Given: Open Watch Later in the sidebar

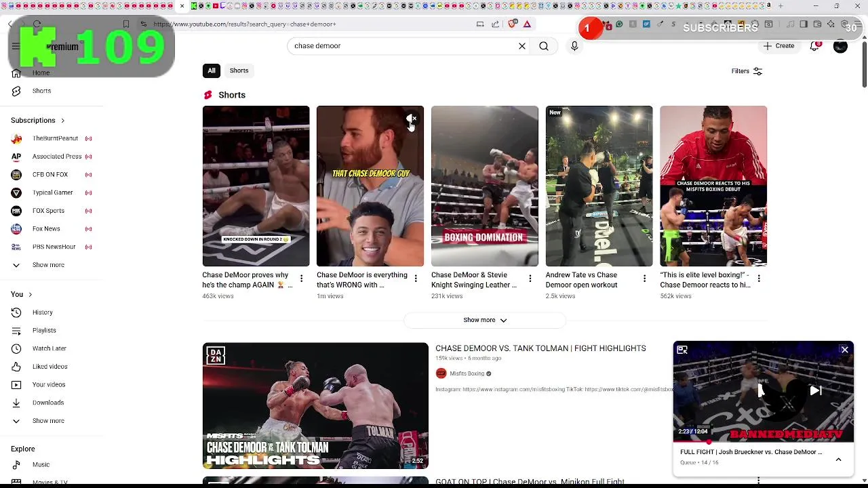Looking at the screenshot, I should pyautogui.click(x=49, y=348).
